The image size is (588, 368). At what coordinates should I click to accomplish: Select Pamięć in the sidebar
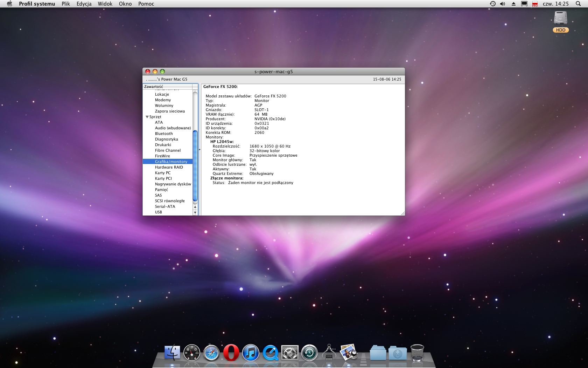tap(161, 190)
